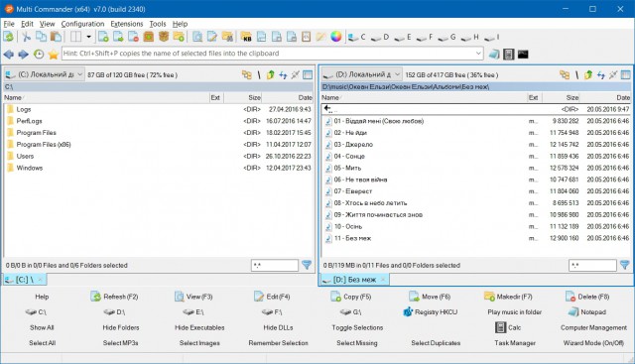Click the KB folder size icon

point(246,38)
